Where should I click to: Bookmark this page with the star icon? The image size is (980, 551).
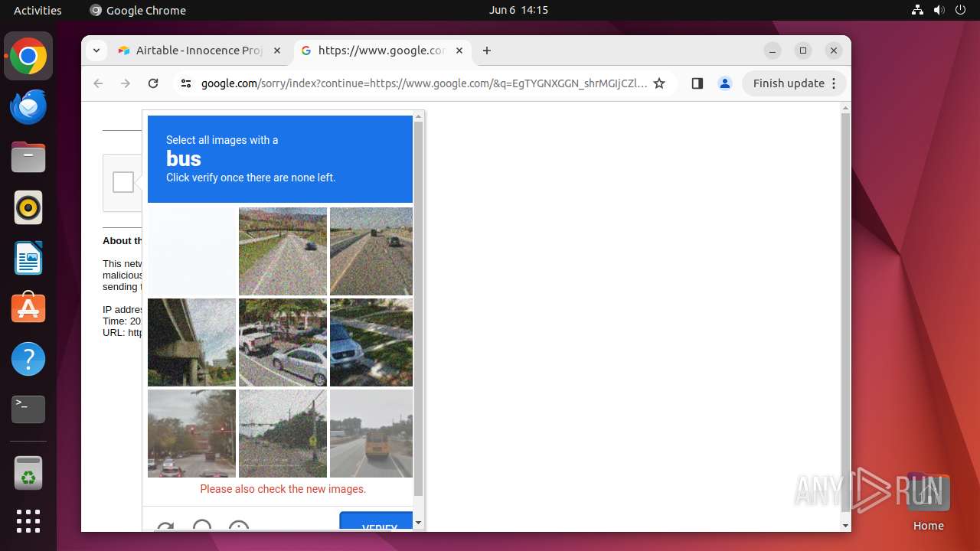tap(659, 83)
